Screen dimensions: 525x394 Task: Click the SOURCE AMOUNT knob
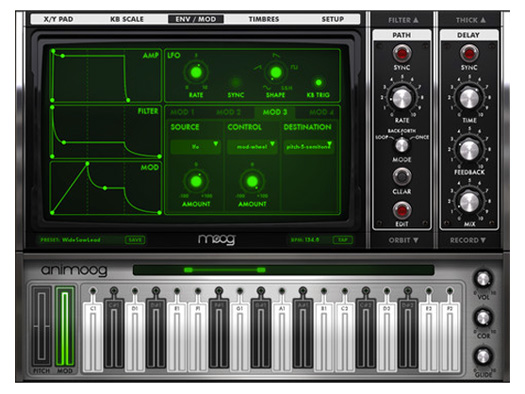click(196, 181)
